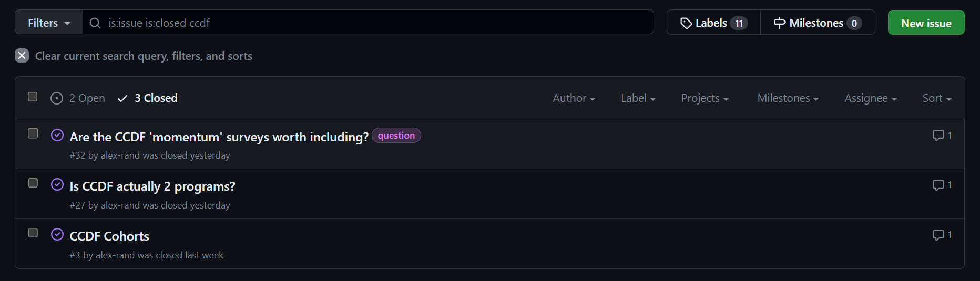Check the select-all issues checkbox

33,97
